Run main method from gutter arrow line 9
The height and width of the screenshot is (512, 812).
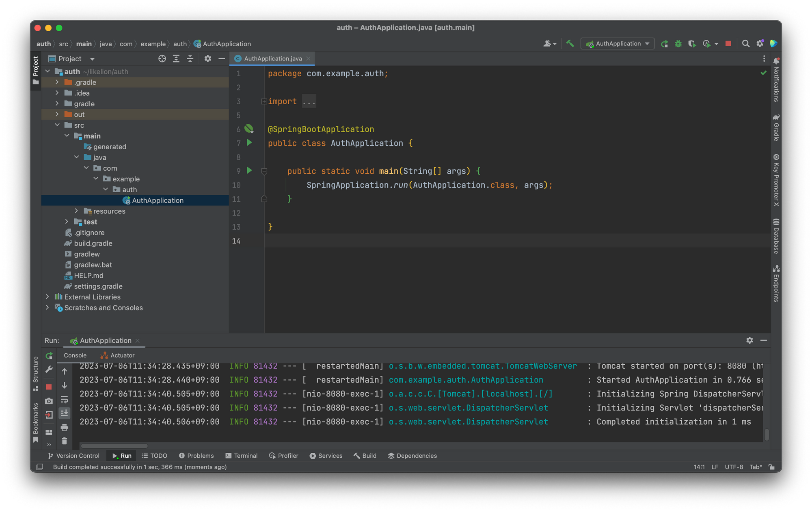(250, 171)
